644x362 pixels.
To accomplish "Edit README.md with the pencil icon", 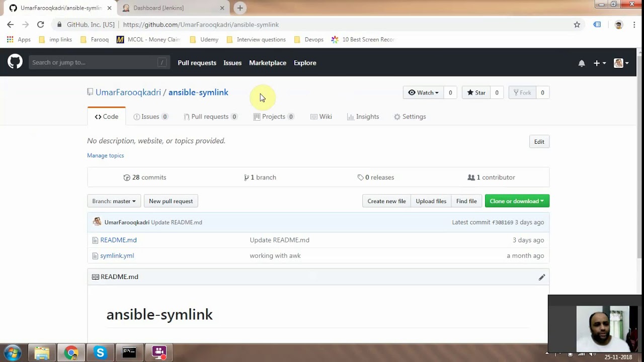I will click(542, 277).
